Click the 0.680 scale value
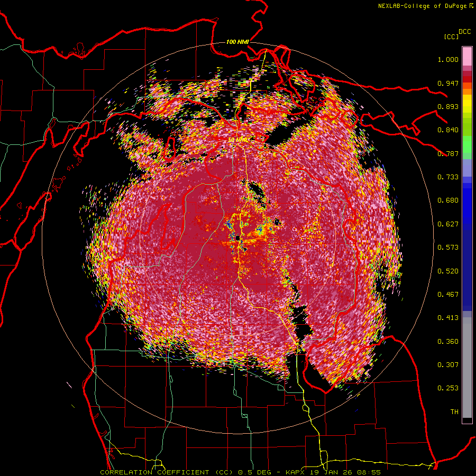This screenshot has height=476, width=476. [x=448, y=200]
